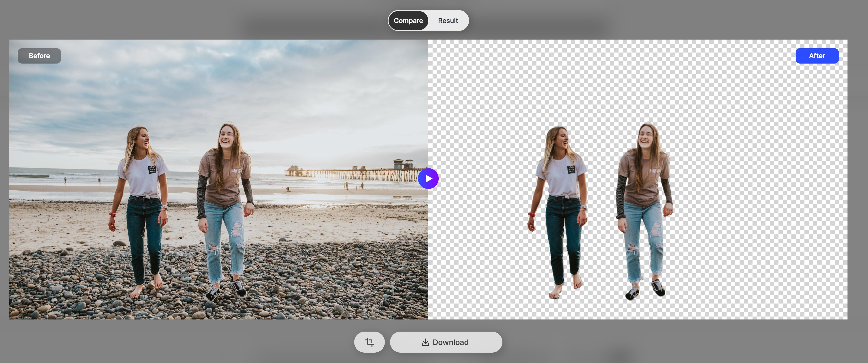Click the download arrow icon

pos(425,342)
